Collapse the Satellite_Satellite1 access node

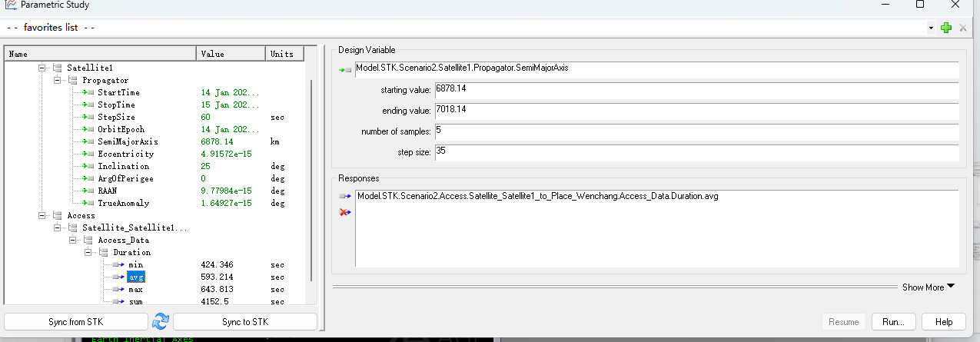(x=58, y=227)
